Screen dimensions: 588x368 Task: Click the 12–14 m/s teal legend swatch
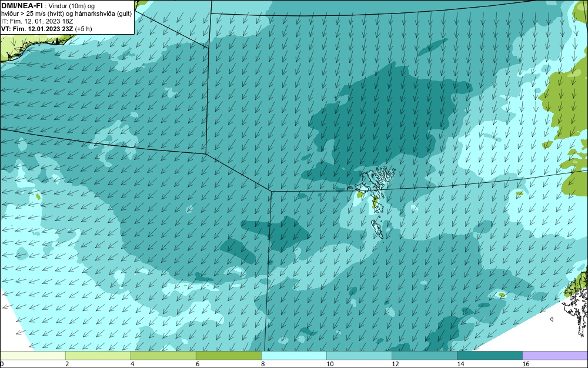tap(425, 356)
